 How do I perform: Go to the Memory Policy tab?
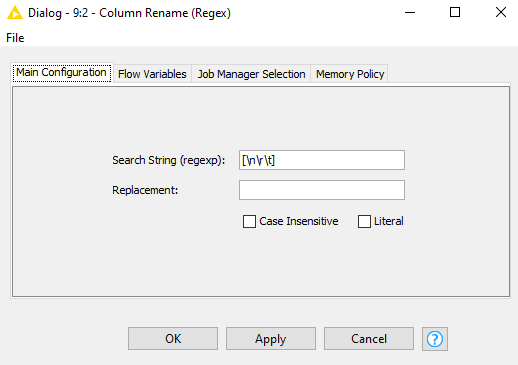[x=350, y=74]
